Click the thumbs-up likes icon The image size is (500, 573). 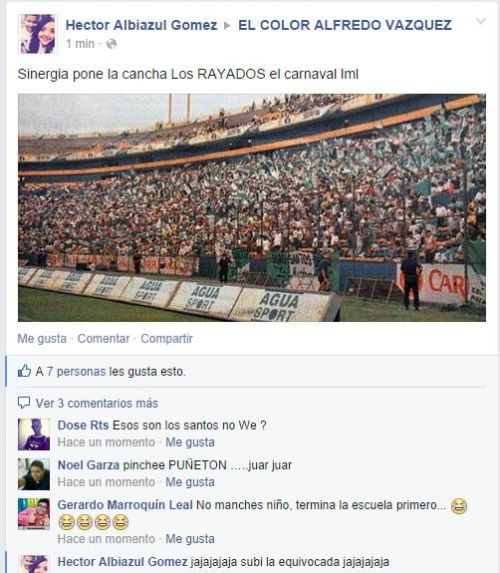pyautogui.click(x=24, y=371)
